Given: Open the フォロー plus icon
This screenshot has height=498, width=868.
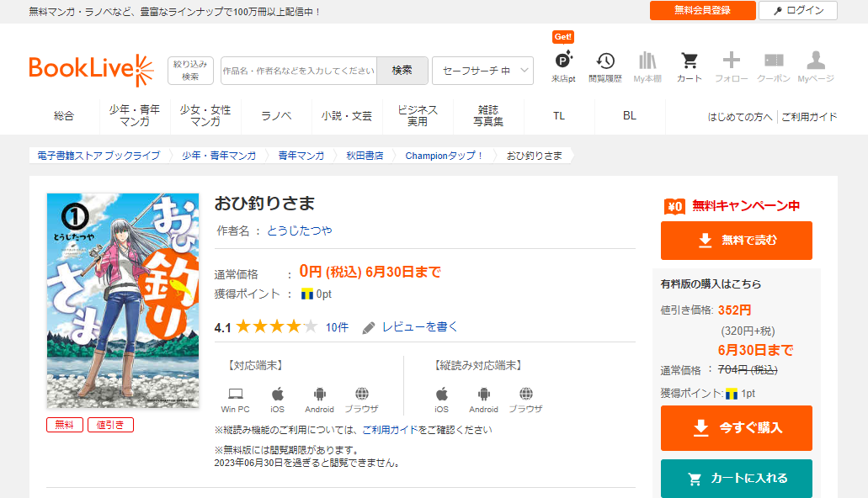Looking at the screenshot, I should tap(731, 61).
